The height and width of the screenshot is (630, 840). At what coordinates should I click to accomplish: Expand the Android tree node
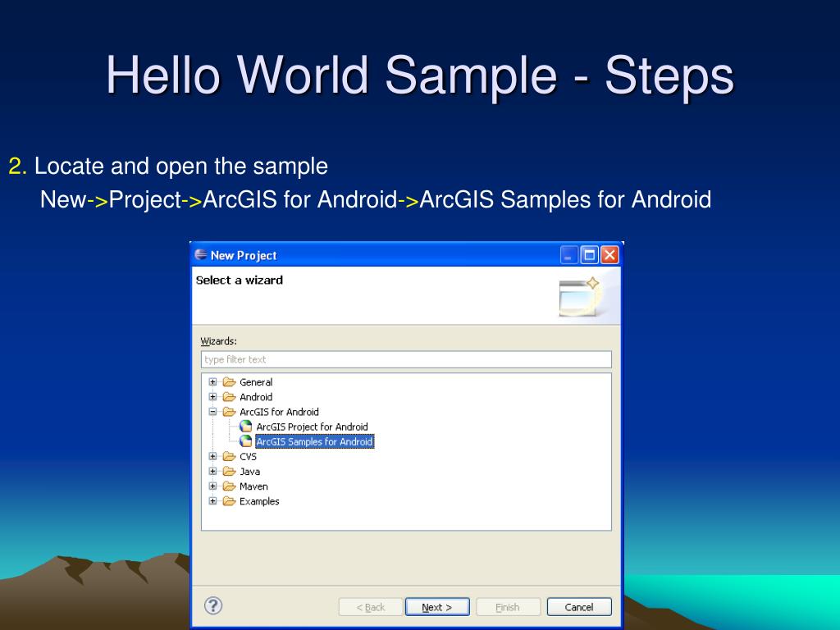(212, 397)
